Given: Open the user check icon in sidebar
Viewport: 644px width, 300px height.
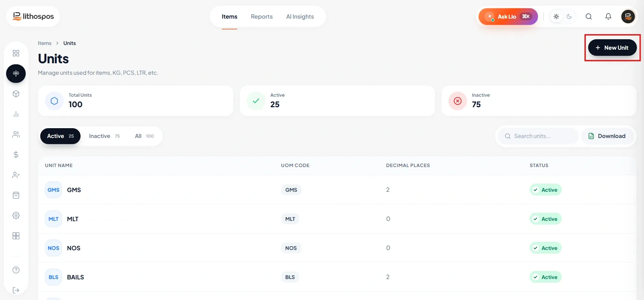Looking at the screenshot, I should point(16,175).
